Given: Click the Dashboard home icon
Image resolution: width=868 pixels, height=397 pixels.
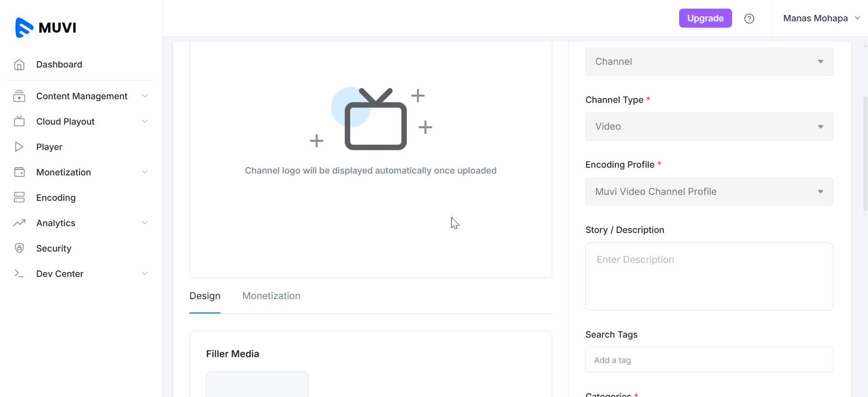Looking at the screenshot, I should coord(19,65).
